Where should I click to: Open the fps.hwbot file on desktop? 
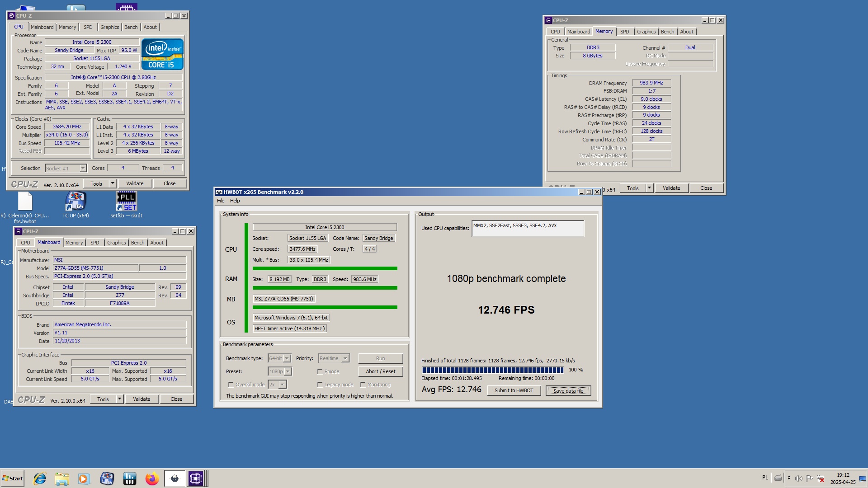25,208
